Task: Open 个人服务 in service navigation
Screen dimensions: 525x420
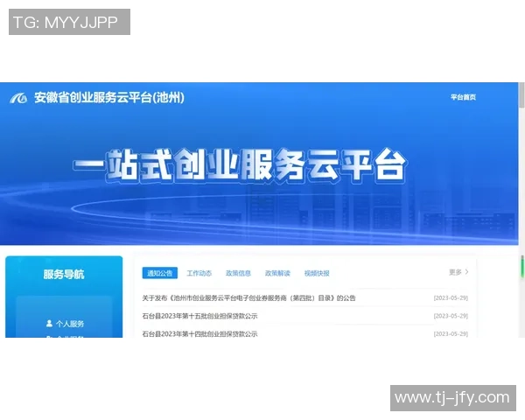Action: [x=70, y=324]
